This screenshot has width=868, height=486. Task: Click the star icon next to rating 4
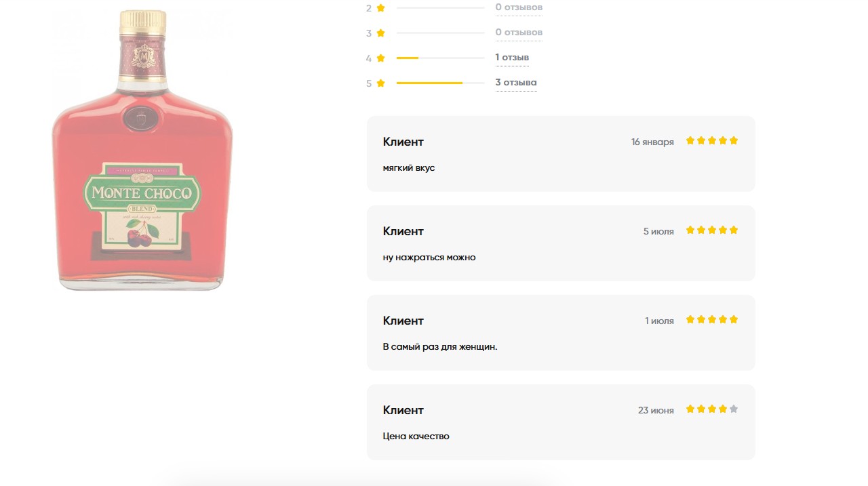coord(380,58)
